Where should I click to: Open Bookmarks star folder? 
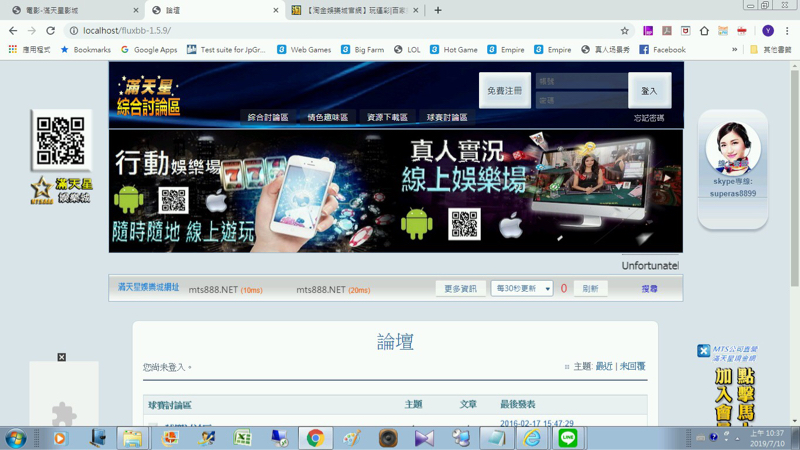[86, 49]
